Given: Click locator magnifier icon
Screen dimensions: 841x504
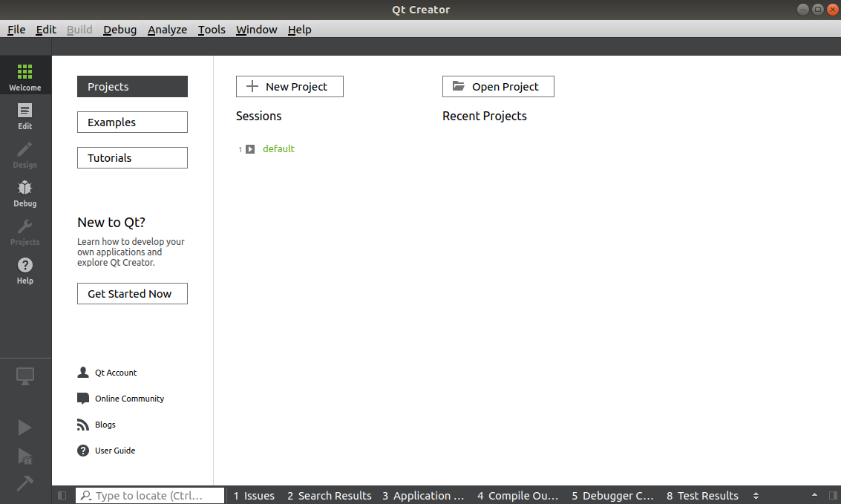Looking at the screenshot, I should 86,495.
